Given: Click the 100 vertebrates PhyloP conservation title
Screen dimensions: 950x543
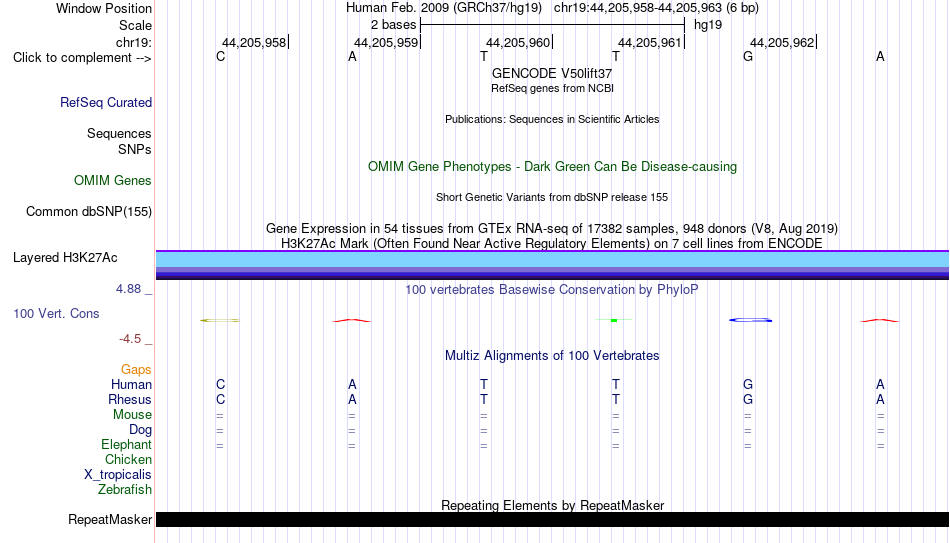Looking at the screenshot, I should tap(552, 290).
